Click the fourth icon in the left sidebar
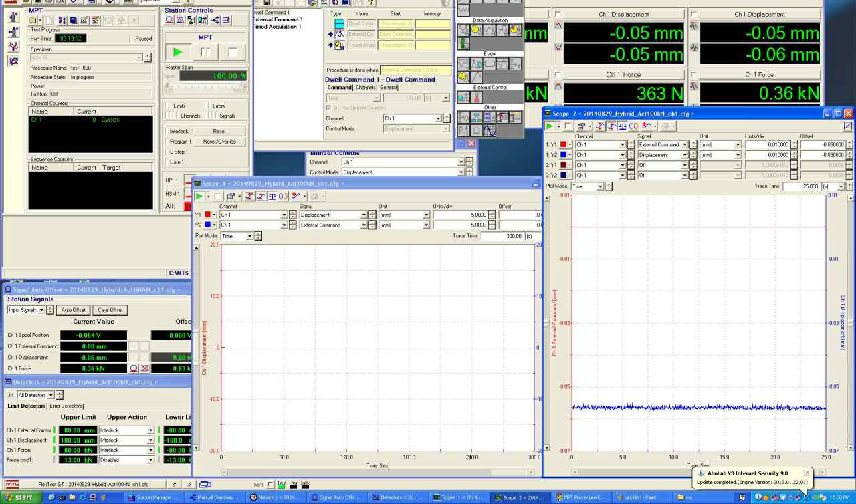The width and height of the screenshot is (856, 504). point(13,61)
